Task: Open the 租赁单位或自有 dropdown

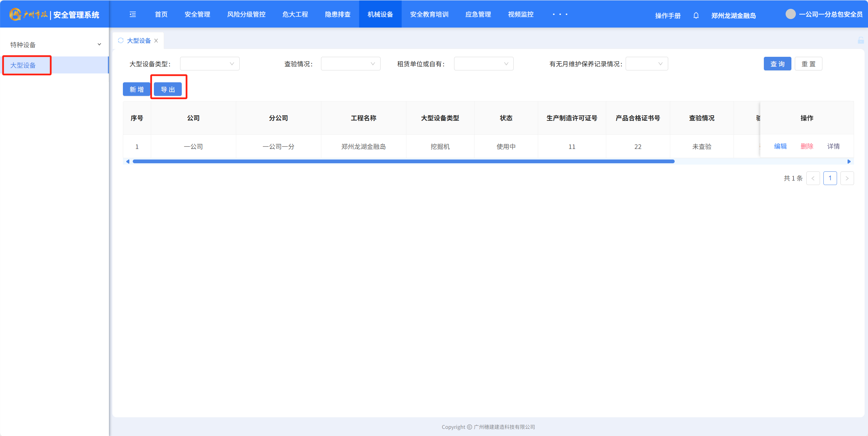Action: pos(483,64)
